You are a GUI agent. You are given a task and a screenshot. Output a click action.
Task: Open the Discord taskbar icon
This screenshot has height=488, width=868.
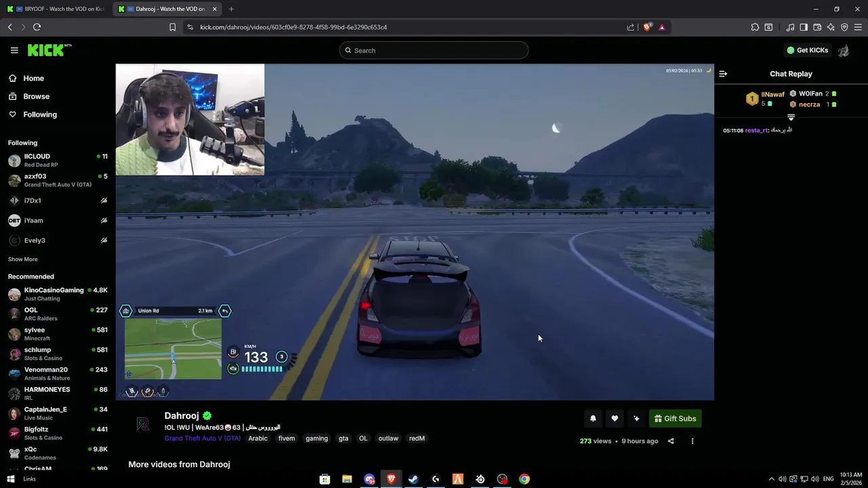pos(369,479)
